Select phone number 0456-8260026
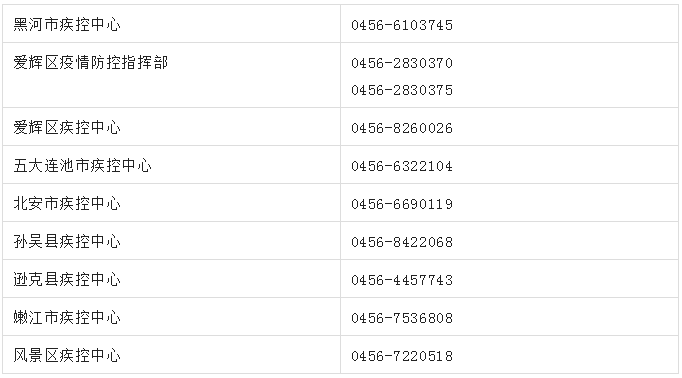Screen dimensions: 682x378 402,128
